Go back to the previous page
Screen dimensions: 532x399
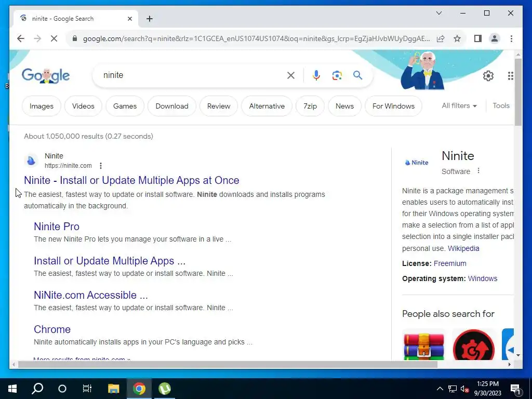(21, 38)
